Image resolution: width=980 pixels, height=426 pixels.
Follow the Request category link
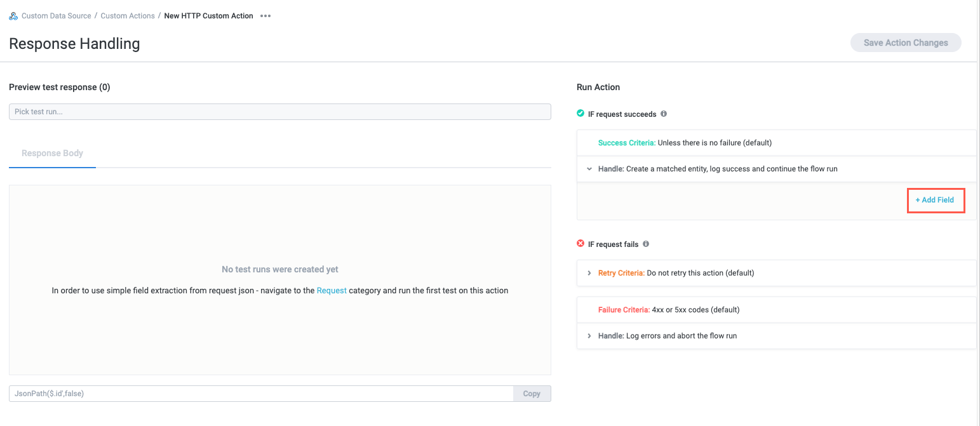[x=332, y=291]
